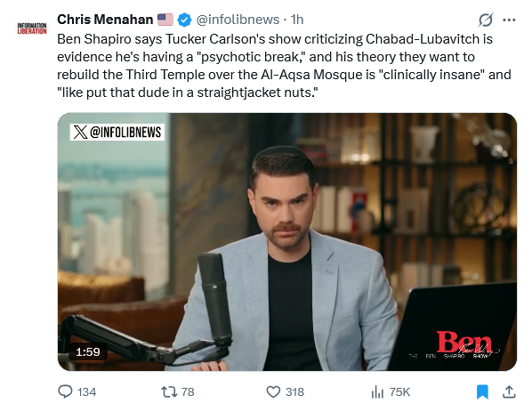Click the 78 reposts count
The height and width of the screenshot is (411, 532).
point(188,392)
